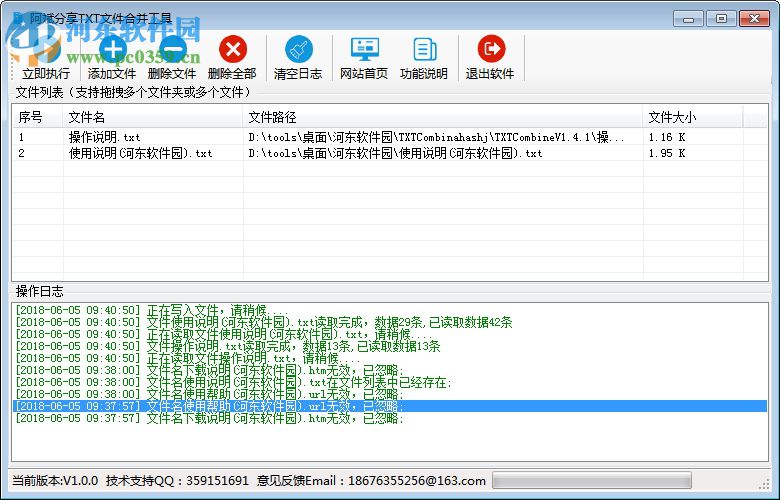Select log entry 在文件列表中已经存在
780x500 pixels.
(x=390, y=382)
